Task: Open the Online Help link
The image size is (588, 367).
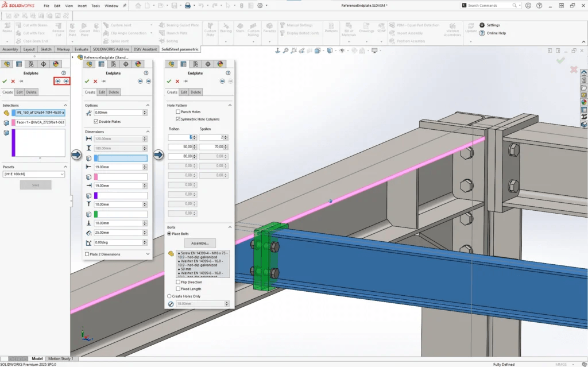Action: [x=496, y=33]
